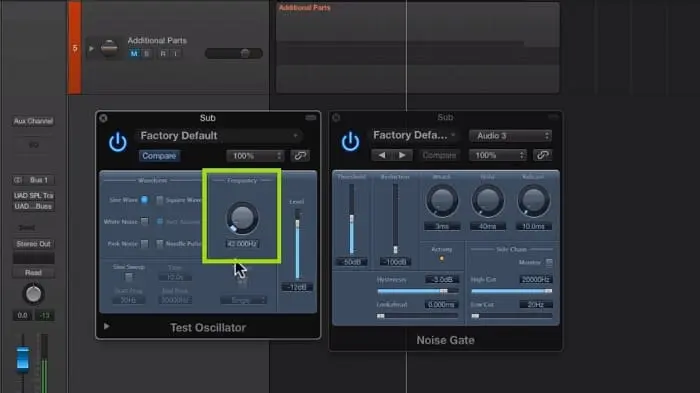Image resolution: width=700 pixels, height=393 pixels.
Task: Open the 100% zoom dropdown in Noise Gate
Action: point(498,155)
